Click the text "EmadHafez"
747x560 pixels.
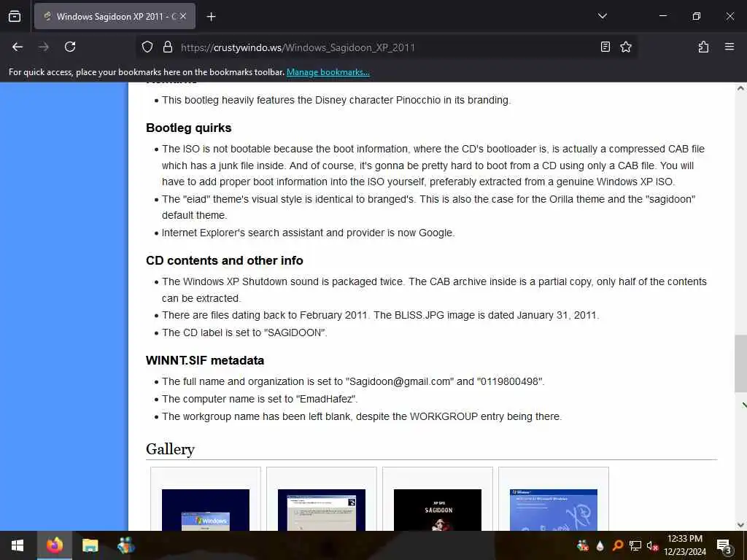tap(326, 399)
